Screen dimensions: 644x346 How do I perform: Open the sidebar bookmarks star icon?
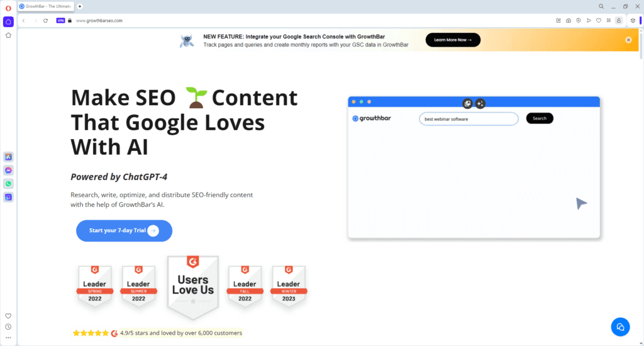8,35
